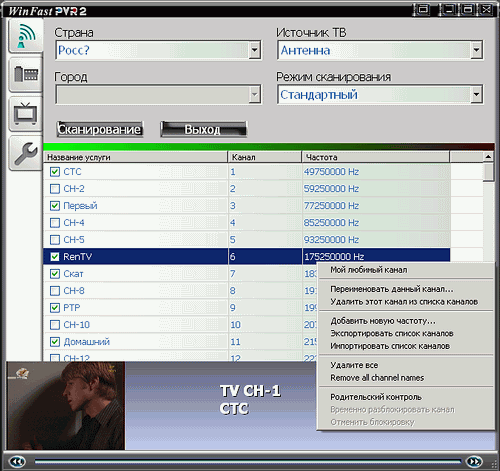Sort by Название услуги column header
The width and height of the screenshot is (500, 471).
(x=136, y=157)
